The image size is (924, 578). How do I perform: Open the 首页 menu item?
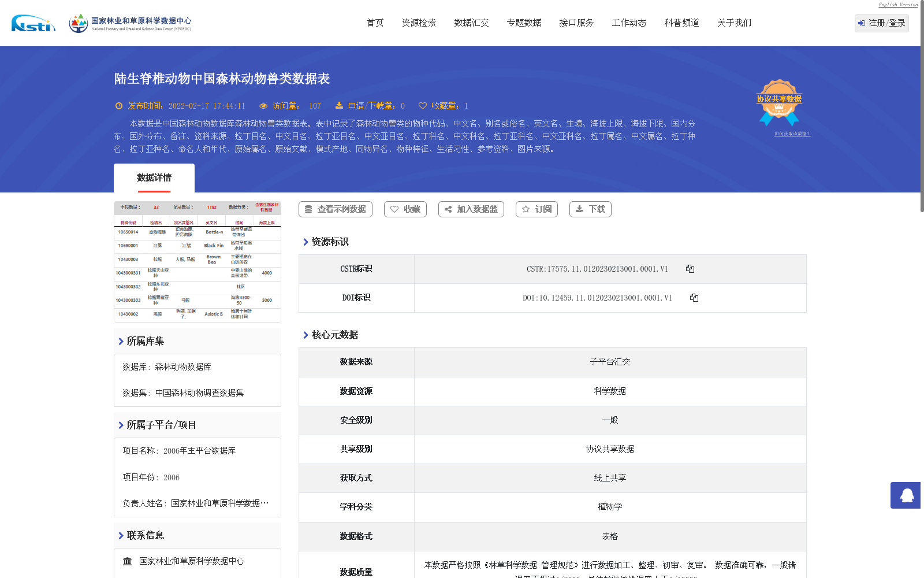click(x=375, y=23)
